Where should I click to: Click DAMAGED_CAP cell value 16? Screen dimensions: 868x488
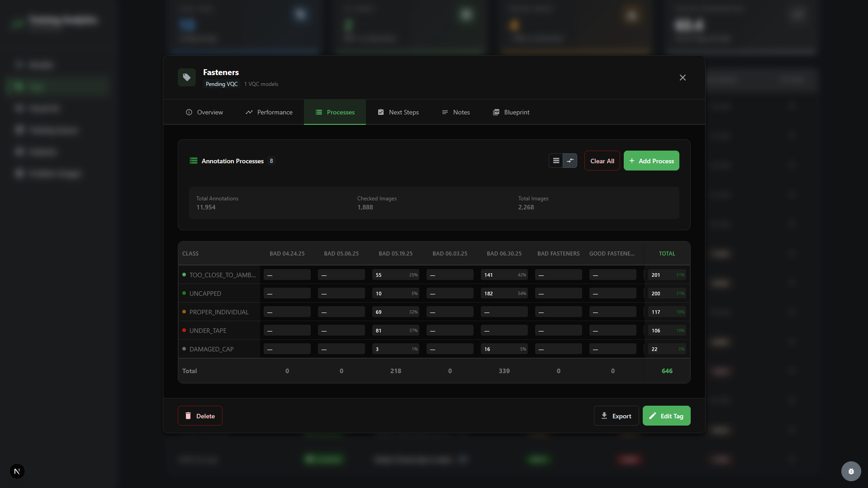(x=504, y=349)
